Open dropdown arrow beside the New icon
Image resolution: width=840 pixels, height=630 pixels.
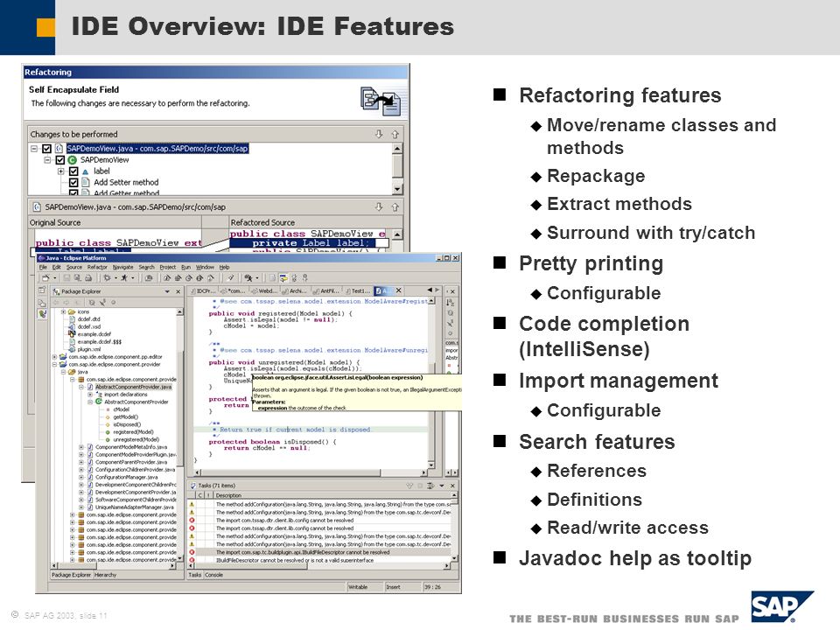(x=54, y=278)
